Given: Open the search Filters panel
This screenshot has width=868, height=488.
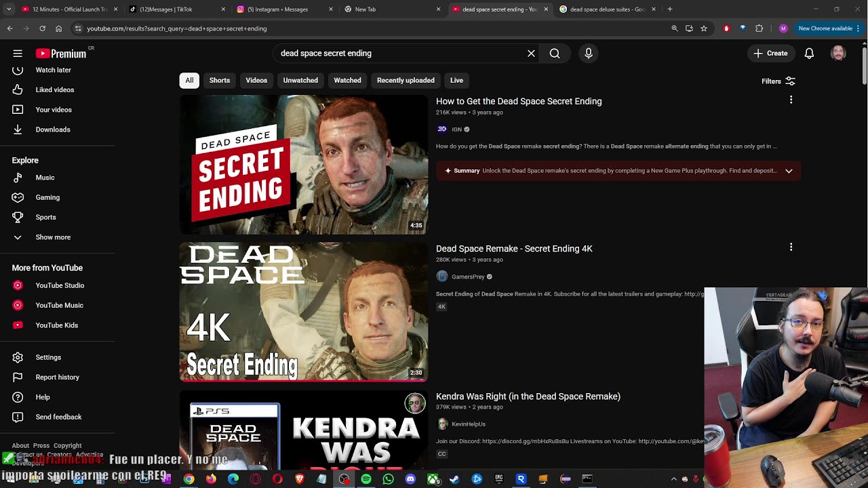Looking at the screenshot, I should (778, 81).
